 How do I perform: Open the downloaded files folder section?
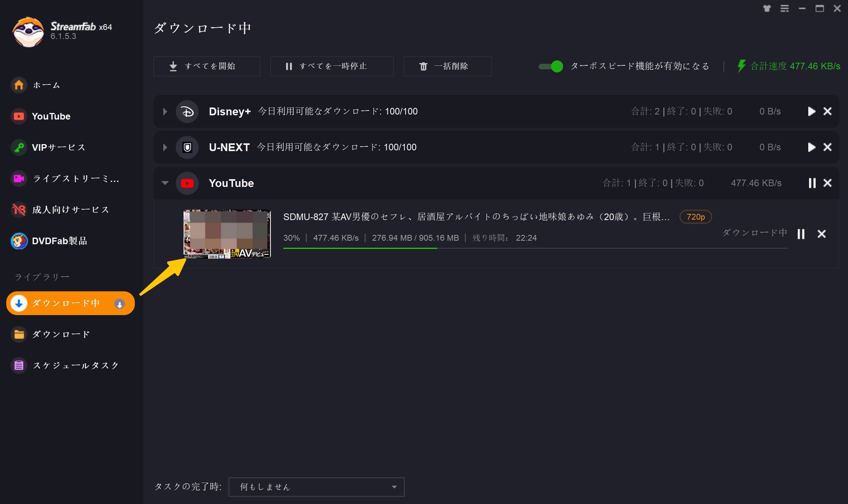[61, 334]
